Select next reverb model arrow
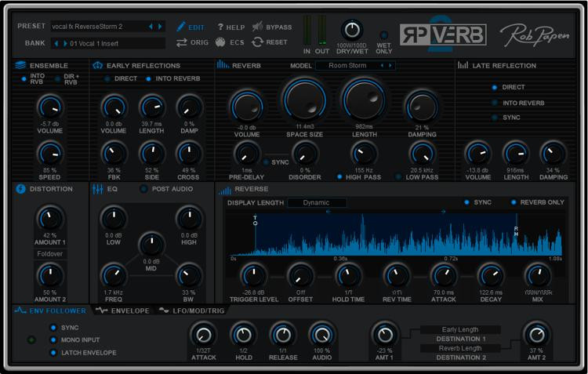 tap(390, 65)
